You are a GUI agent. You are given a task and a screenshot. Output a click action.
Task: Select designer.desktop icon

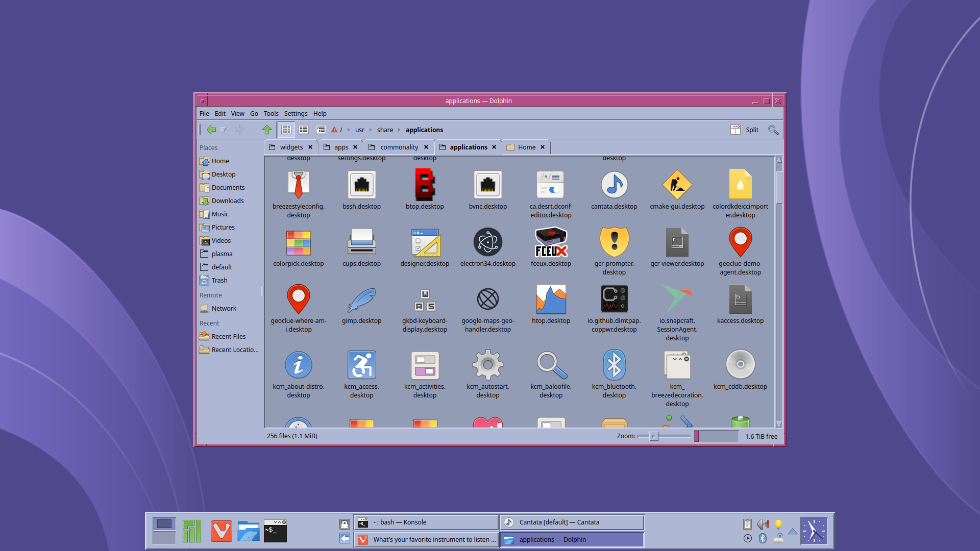click(425, 242)
